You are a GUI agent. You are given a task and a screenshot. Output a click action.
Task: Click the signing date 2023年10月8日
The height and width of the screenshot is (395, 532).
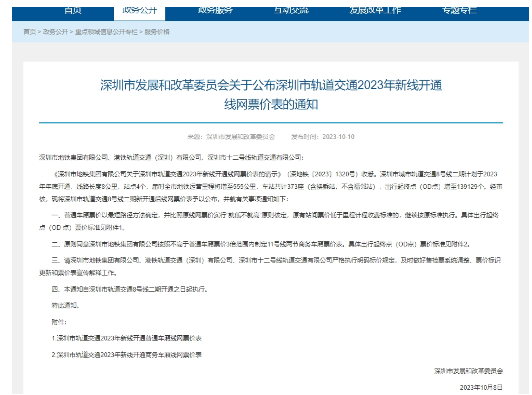481,387
